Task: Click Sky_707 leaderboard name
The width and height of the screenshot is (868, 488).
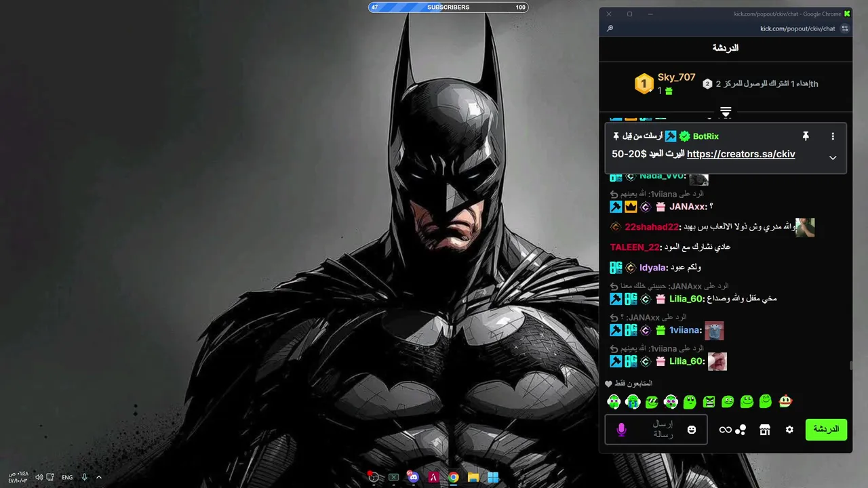Action: pos(676,77)
